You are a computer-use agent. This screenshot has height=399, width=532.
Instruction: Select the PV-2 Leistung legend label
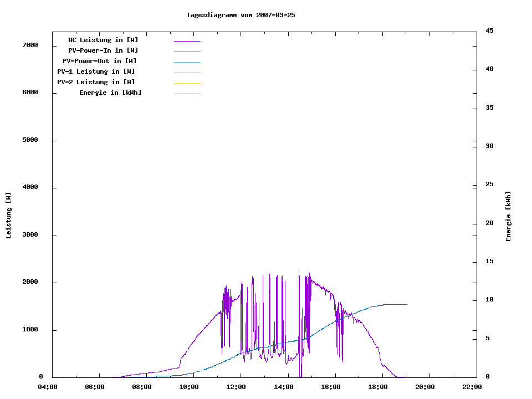click(x=96, y=82)
